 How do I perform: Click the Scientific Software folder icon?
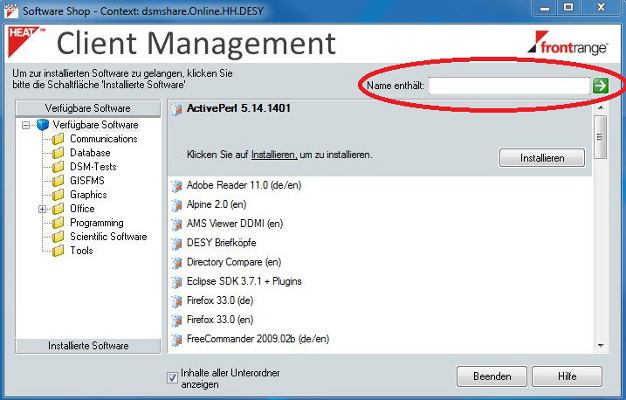click(x=58, y=237)
